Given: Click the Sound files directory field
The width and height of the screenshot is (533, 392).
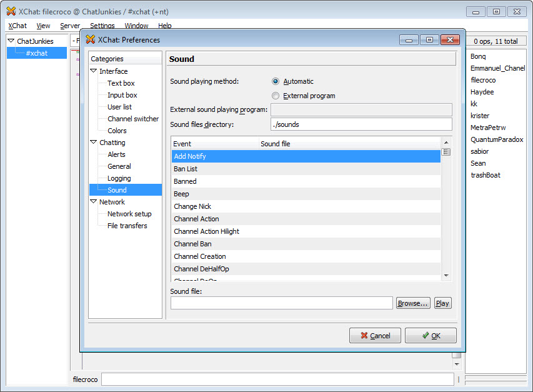Looking at the screenshot, I should tap(361, 124).
